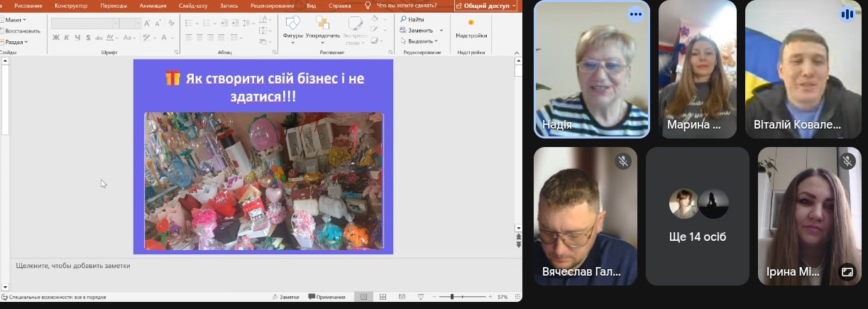Toggle the Примечания comments pane
This screenshot has width=868, height=309.
(x=326, y=297)
